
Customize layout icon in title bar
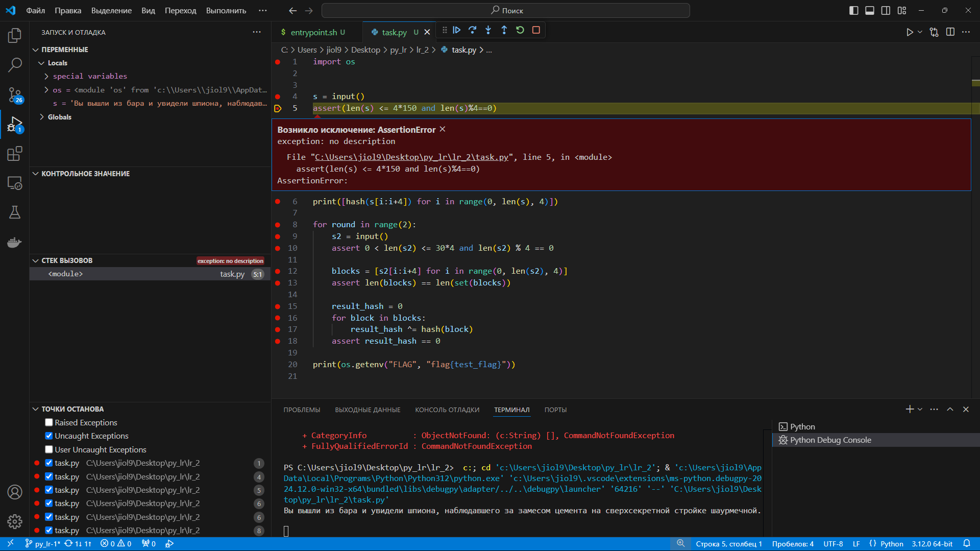click(902, 11)
